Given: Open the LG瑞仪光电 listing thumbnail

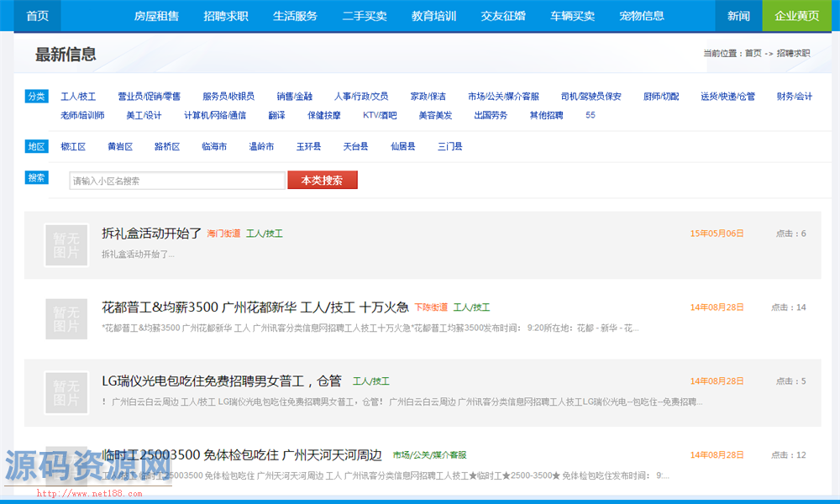Looking at the screenshot, I should pyautogui.click(x=66, y=393).
